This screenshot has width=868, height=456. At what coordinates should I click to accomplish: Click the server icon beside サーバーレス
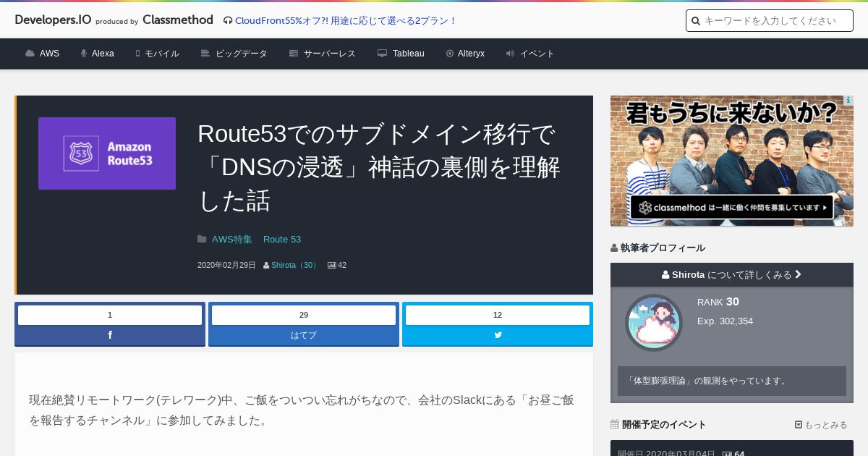pos(294,54)
